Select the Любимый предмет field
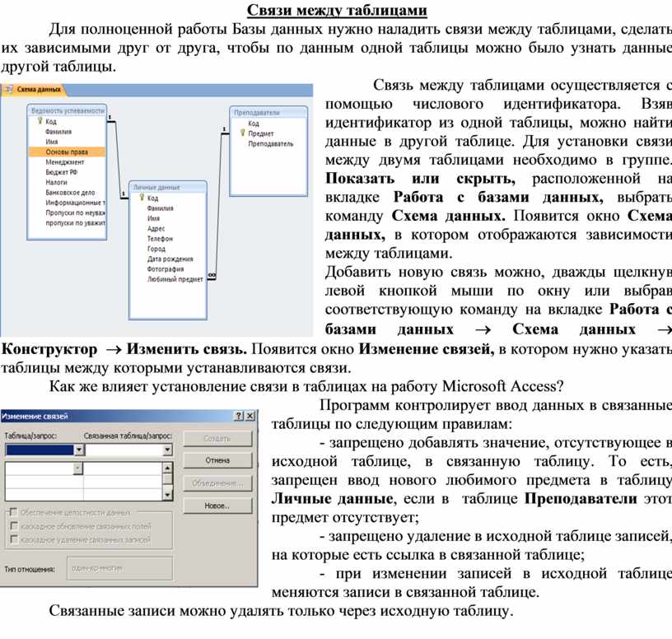Image resolution: width=672 pixels, height=639 pixels. click(x=175, y=279)
